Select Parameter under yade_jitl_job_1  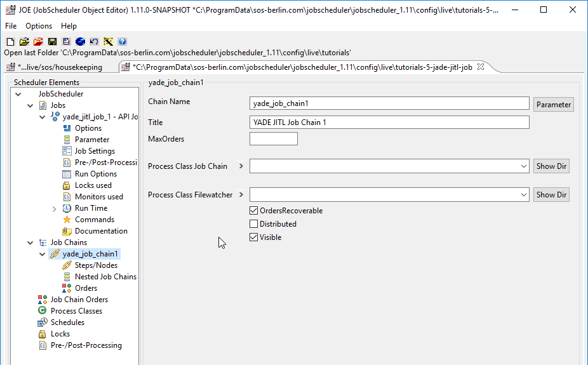point(92,140)
